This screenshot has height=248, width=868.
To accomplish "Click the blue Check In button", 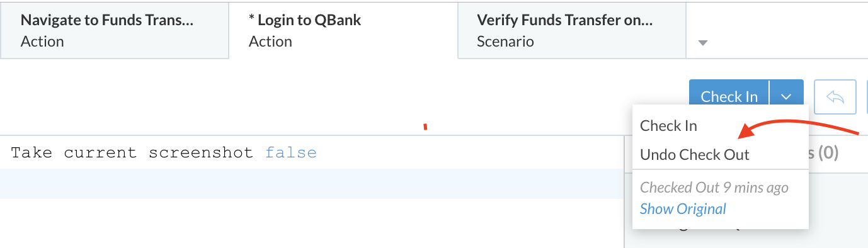I will (x=729, y=96).
